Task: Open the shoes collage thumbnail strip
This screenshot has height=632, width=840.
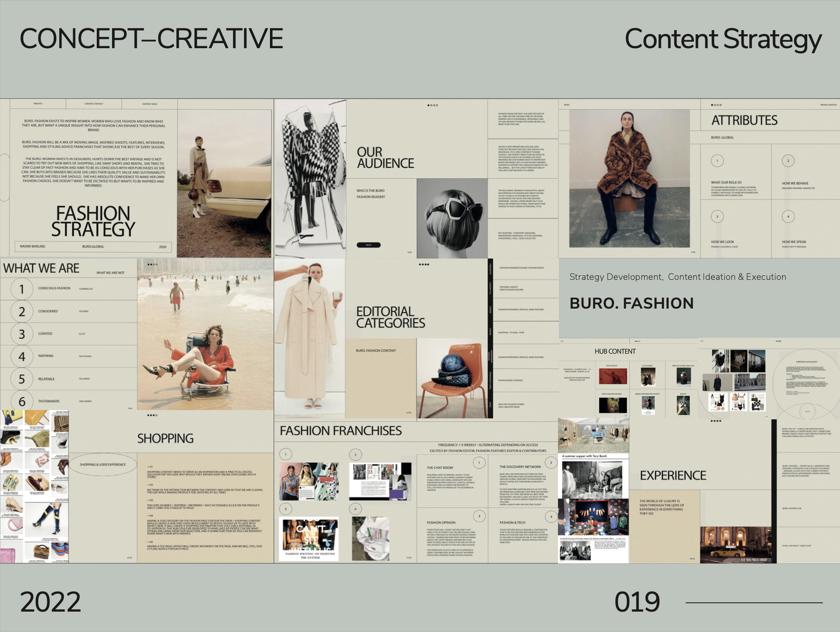Action: (34, 487)
